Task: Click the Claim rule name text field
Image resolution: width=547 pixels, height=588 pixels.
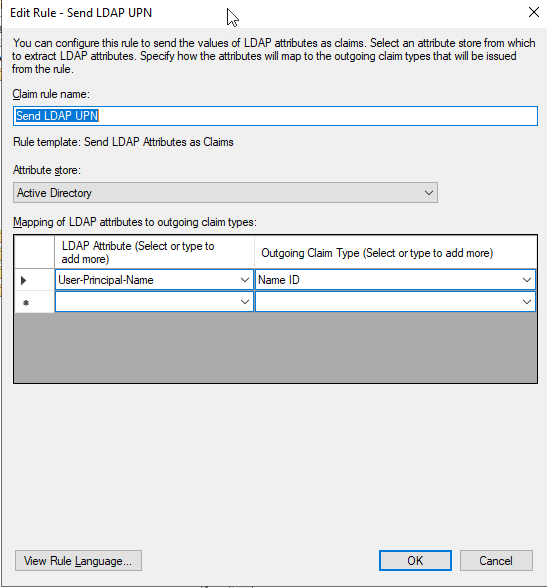Action: pyautogui.click(x=275, y=116)
